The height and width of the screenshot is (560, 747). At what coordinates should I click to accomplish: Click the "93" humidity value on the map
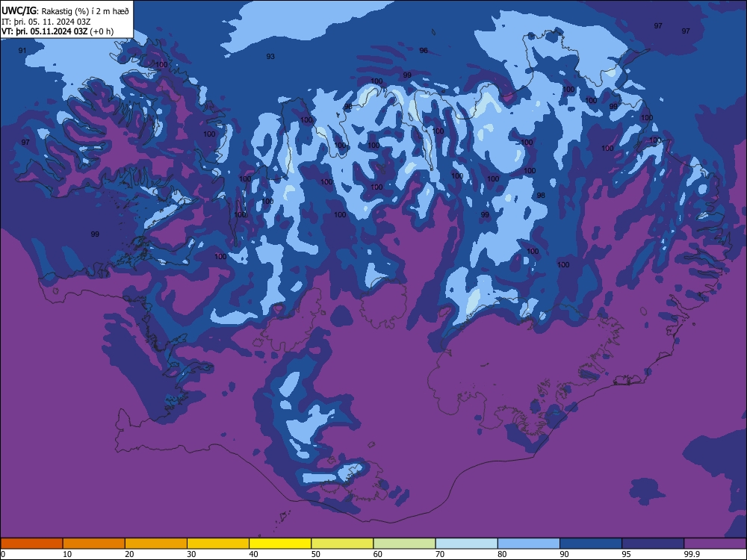click(270, 56)
